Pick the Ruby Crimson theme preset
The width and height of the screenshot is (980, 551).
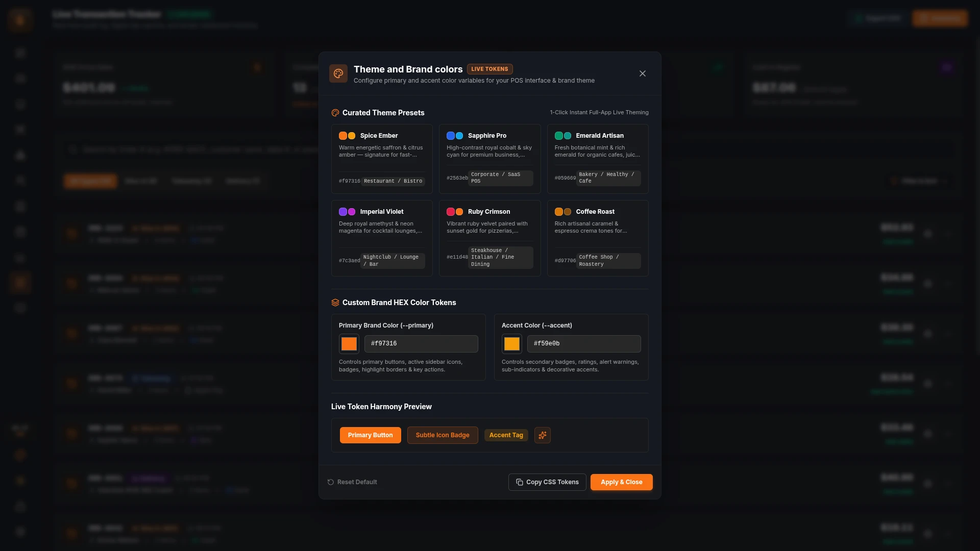click(489, 238)
